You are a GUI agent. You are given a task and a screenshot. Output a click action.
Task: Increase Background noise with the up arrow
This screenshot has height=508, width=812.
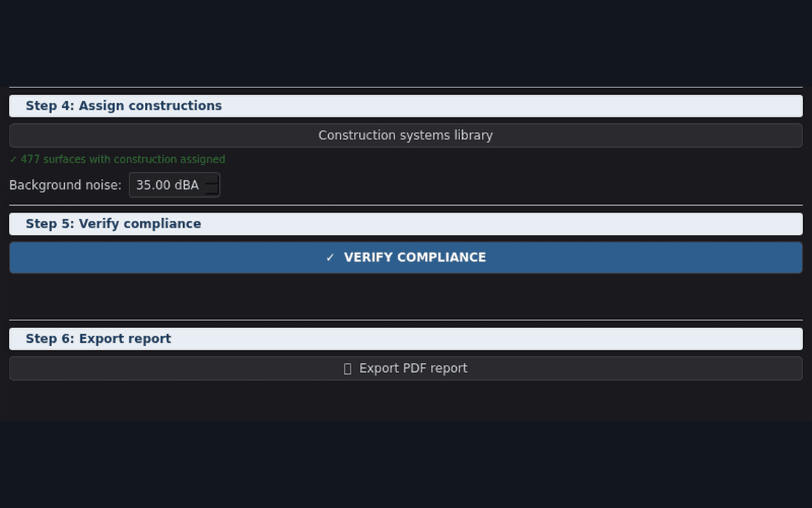click(212, 179)
